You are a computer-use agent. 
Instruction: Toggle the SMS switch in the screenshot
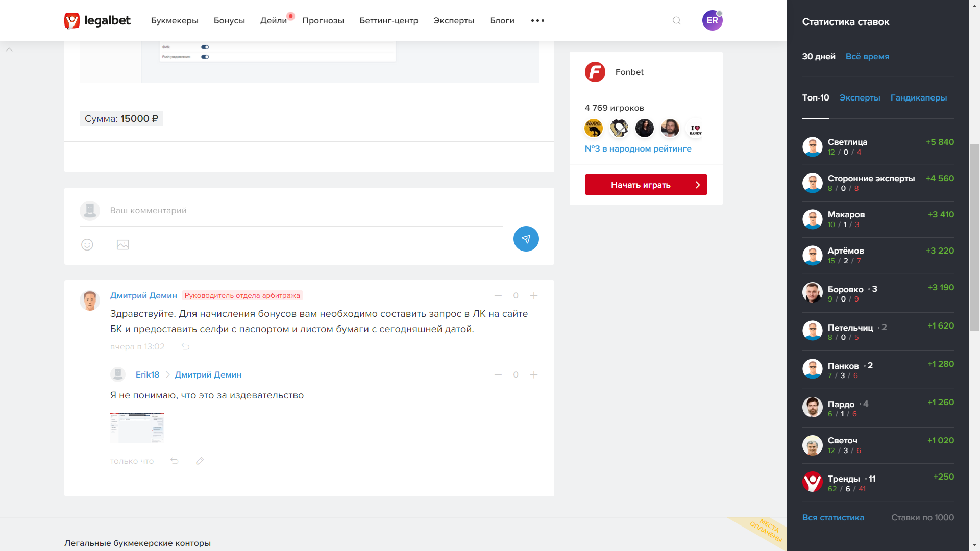[x=205, y=47]
